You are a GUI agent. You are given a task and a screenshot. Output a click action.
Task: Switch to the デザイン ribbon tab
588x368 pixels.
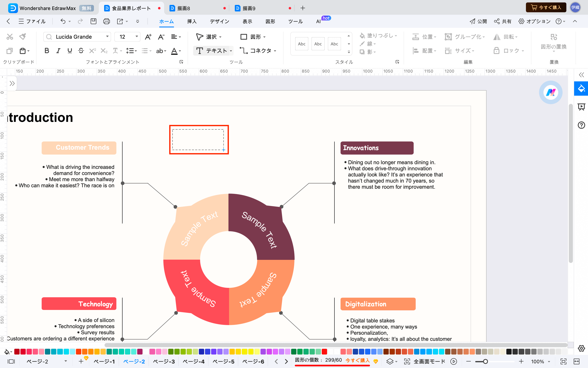tap(220, 21)
